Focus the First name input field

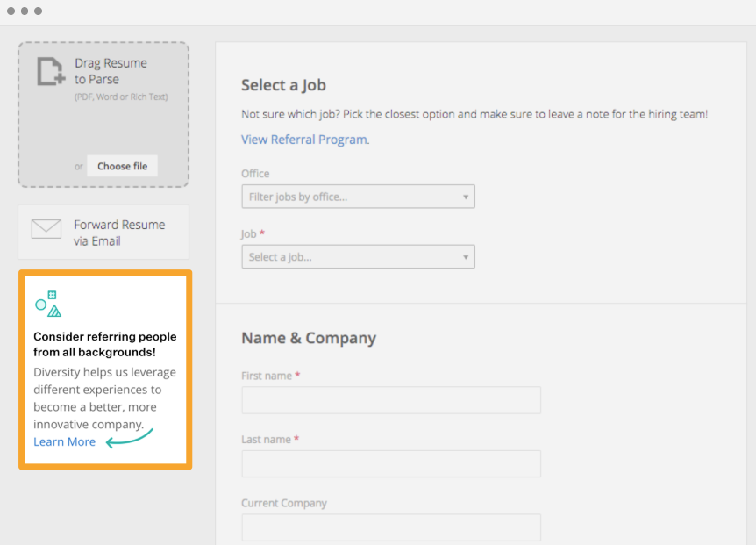pyautogui.click(x=391, y=400)
